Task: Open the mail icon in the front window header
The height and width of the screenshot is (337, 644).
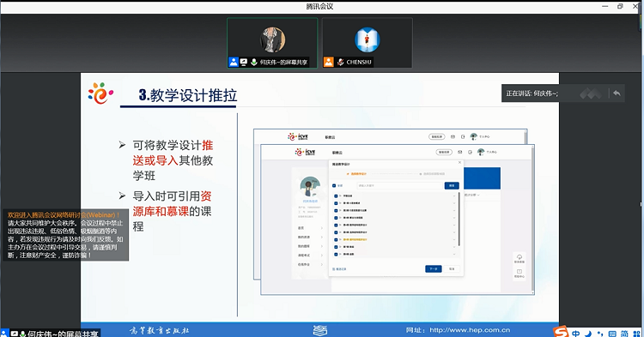Action: (460, 152)
